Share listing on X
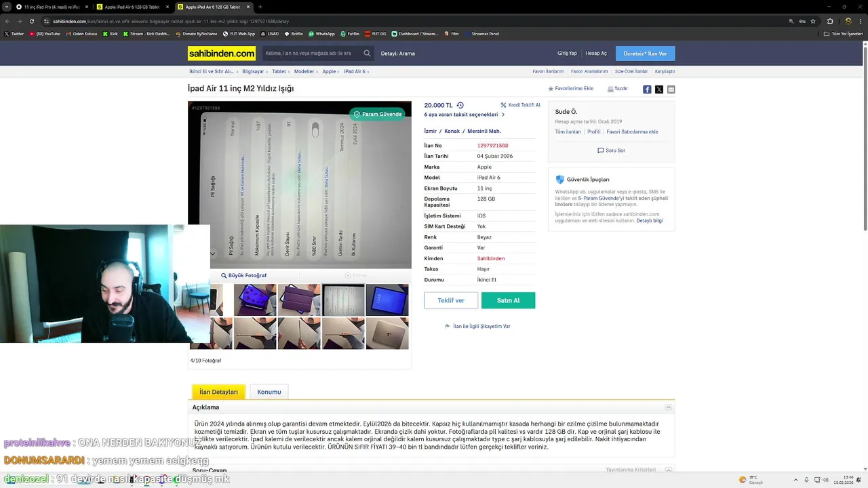The width and height of the screenshot is (868, 488). [x=659, y=89]
